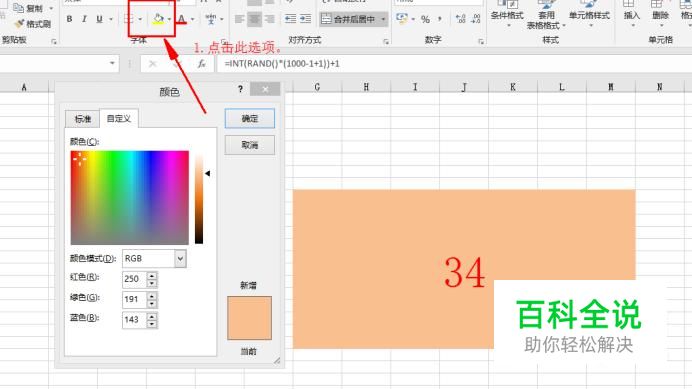Decrease the green value with the down spinner
692x389 pixels.
pyautogui.click(x=152, y=303)
